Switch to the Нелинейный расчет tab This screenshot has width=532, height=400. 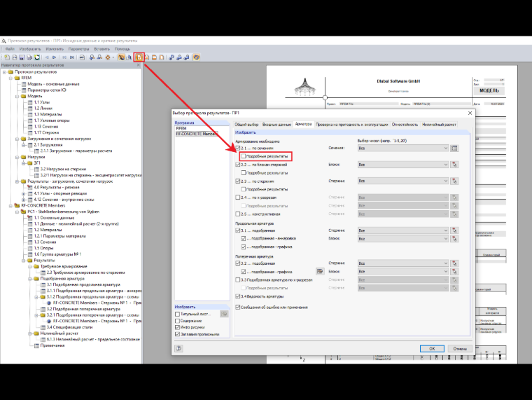[439, 125]
